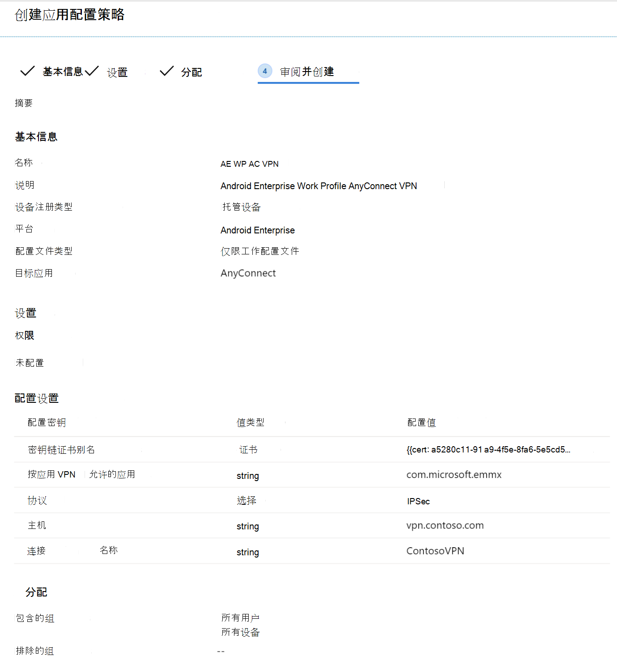The width and height of the screenshot is (617, 672).
Task: Click the platform value Android Enterprise
Action: pyautogui.click(x=258, y=230)
